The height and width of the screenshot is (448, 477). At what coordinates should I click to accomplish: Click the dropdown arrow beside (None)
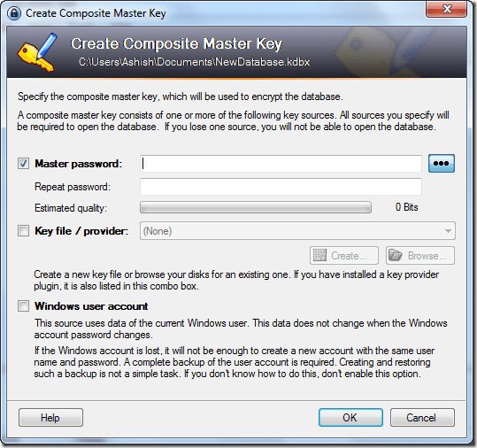[448, 231]
